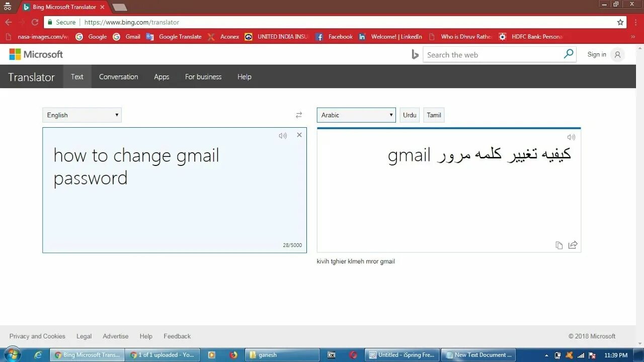Open the Advertise footer link
The height and width of the screenshot is (362, 644).
tap(116, 336)
